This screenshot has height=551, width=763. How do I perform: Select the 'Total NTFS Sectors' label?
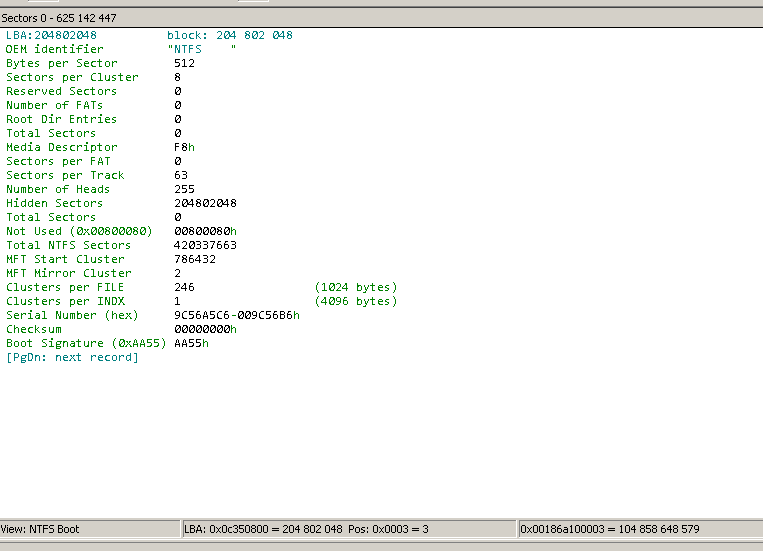69,245
